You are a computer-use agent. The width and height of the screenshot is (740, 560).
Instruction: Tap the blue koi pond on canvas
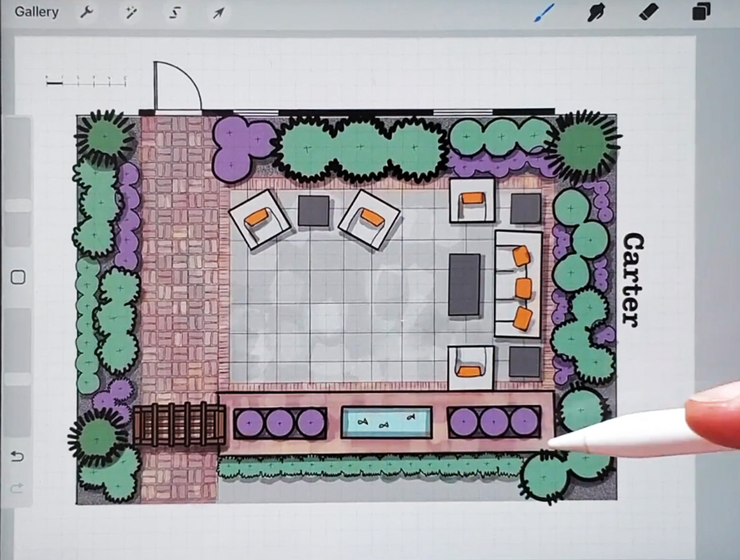(386, 422)
